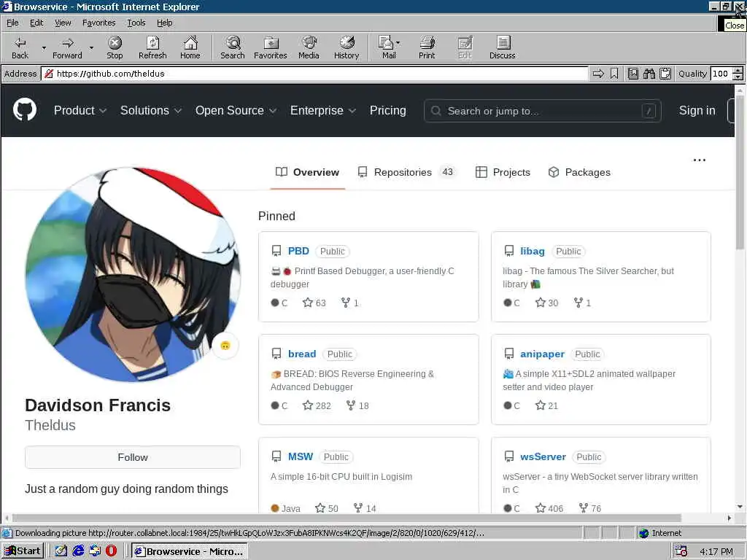The width and height of the screenshot is (747, 560).
Task: Increase Quality value with up arrow
Action: tap(738, 70)
